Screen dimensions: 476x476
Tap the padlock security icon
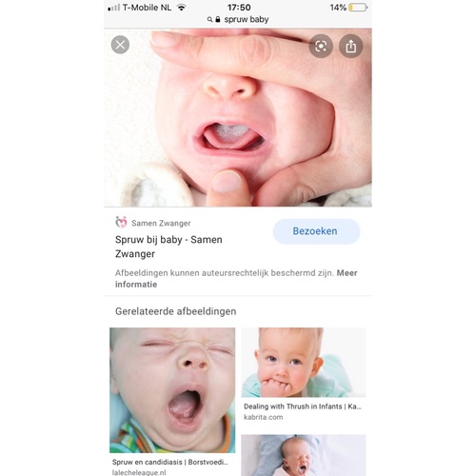(x=218, y=19)
